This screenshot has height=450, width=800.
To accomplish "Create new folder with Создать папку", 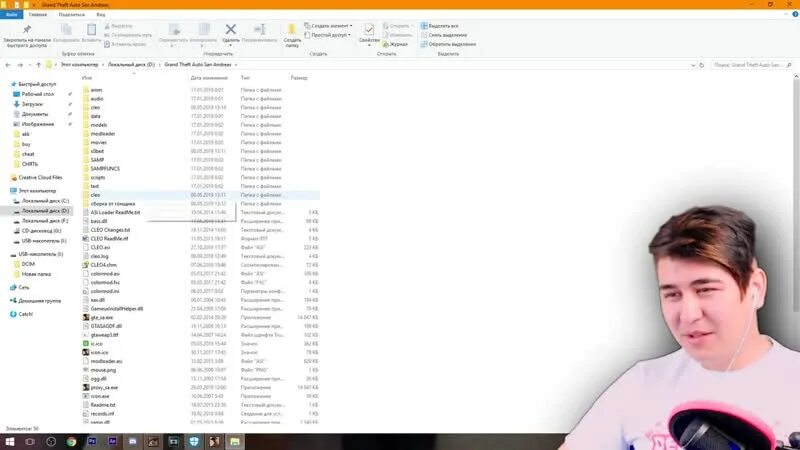I will (292, 35).
